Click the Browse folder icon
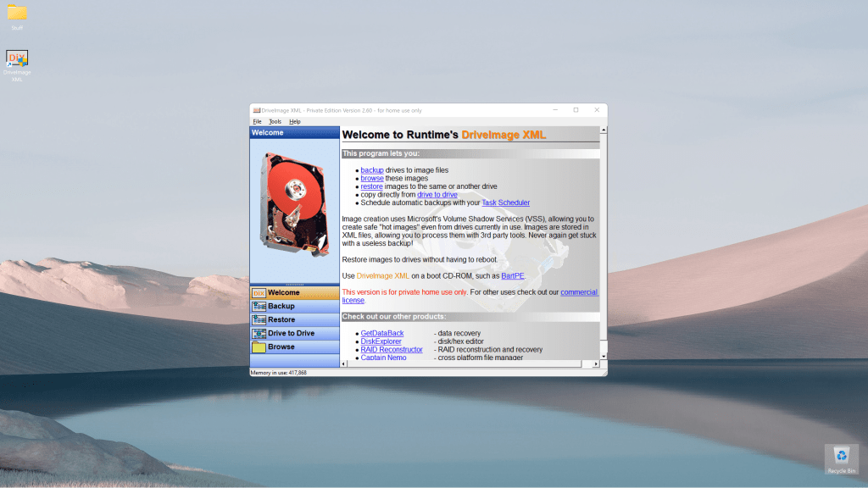This screenshot has width=868, height=488. 259,347
